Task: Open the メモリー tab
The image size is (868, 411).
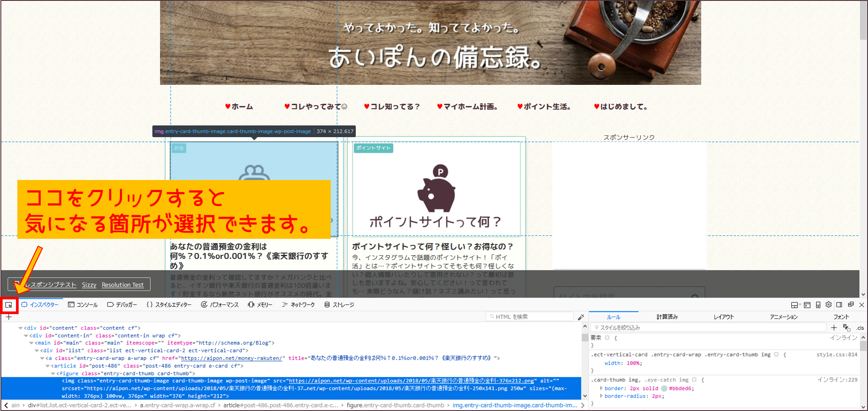Action: point(260,305)
